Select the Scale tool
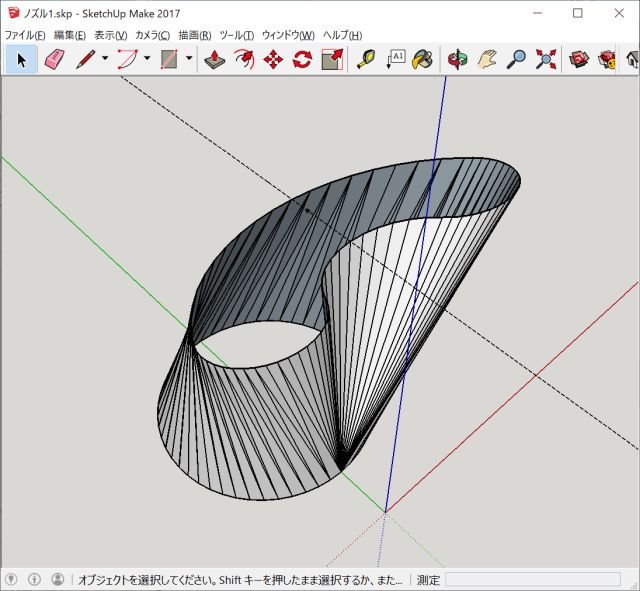The height and width of the screenshot is (591, 640). pos(331,60)
